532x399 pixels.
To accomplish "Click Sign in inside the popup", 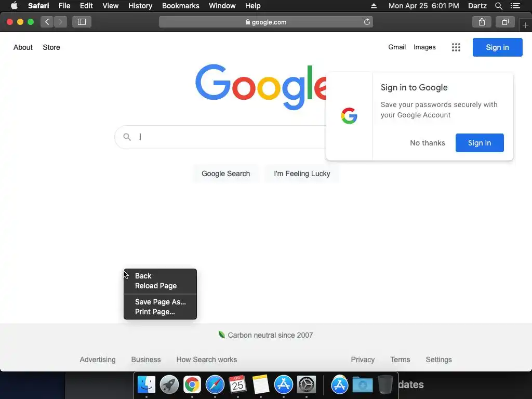I will coord(480,143).
